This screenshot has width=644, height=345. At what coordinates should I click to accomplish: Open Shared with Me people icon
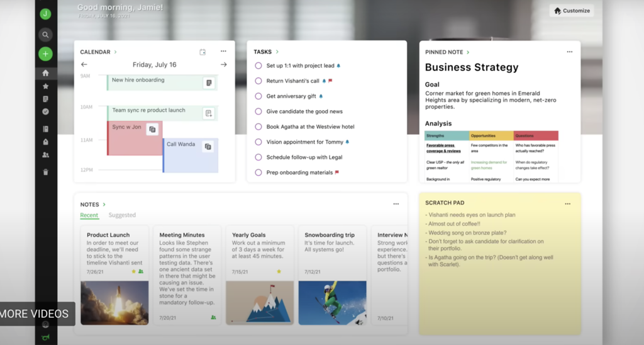(x=45, y=155)
